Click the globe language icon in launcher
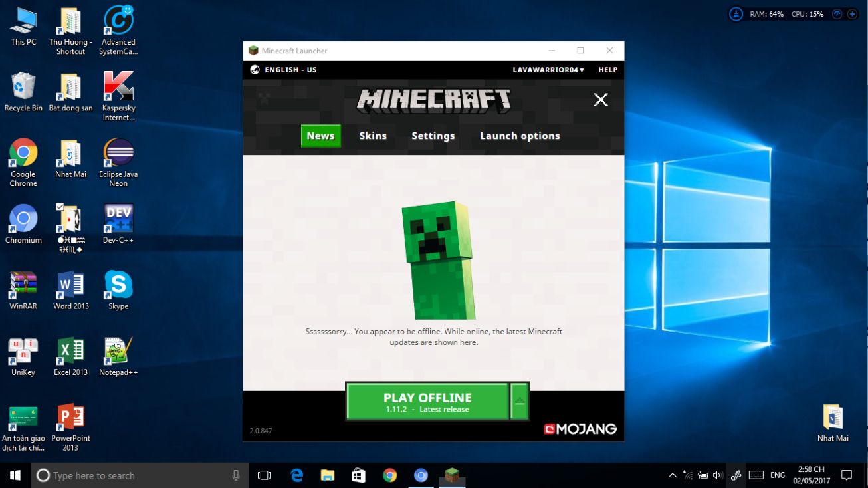The width and height of the screenshot is (868, 488). point(255,70)
